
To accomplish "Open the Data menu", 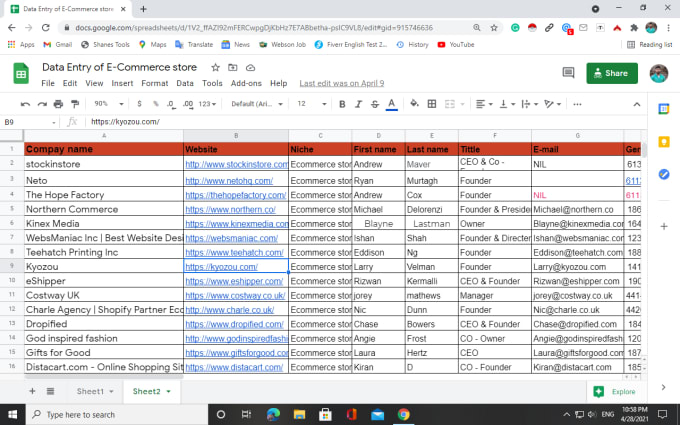I will point(185,83).
